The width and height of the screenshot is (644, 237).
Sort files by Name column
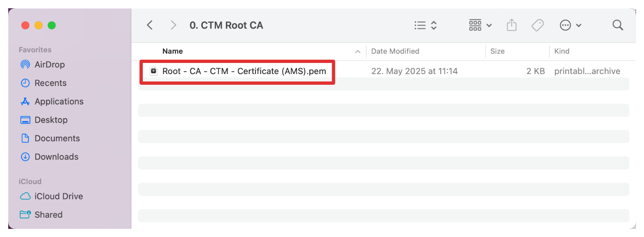173,51
